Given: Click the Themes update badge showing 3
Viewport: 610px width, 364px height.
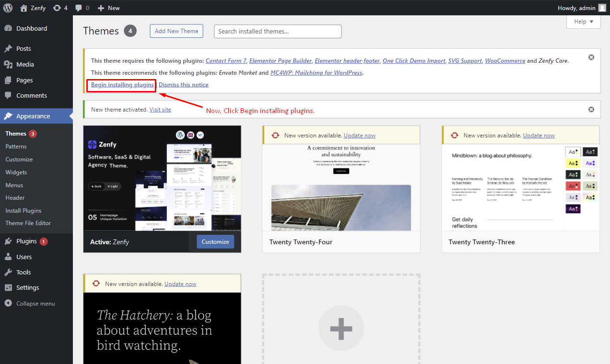Looking at the screenshot, I should click(33, 134).
